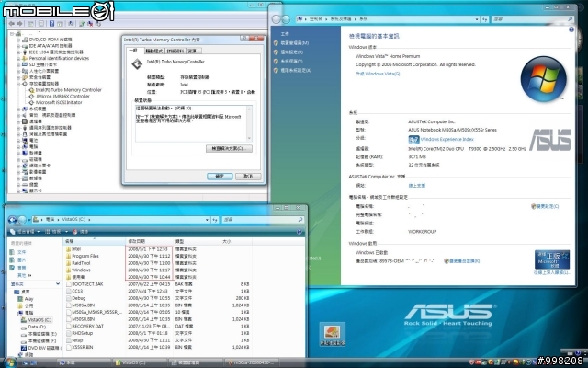Switch to the Driver (驅動程式) tab
588x368 pixels.
154,51
